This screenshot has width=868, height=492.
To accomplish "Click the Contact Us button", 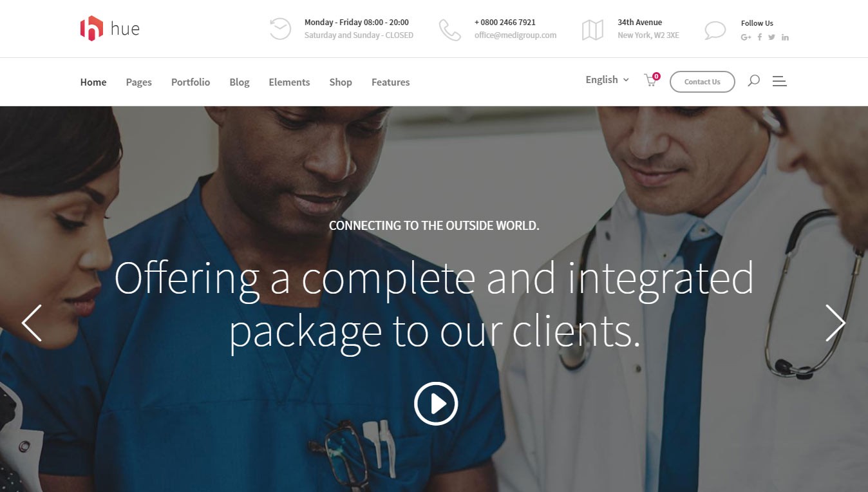I will 702,82.
